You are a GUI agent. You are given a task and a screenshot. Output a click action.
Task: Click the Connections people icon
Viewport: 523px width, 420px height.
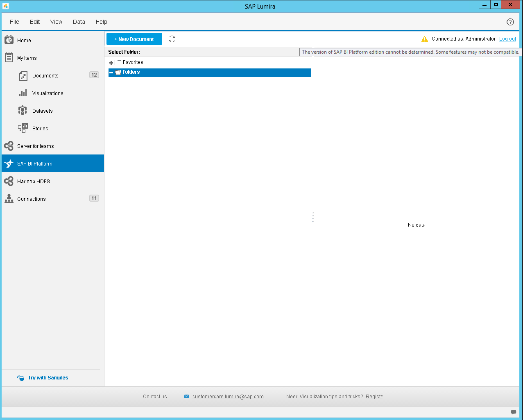[9, 199]
